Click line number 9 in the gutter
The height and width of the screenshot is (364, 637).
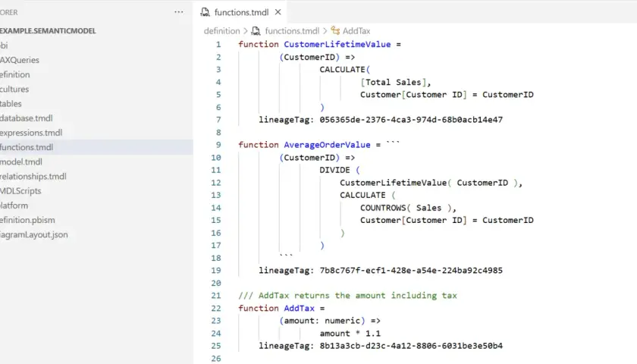218,145
